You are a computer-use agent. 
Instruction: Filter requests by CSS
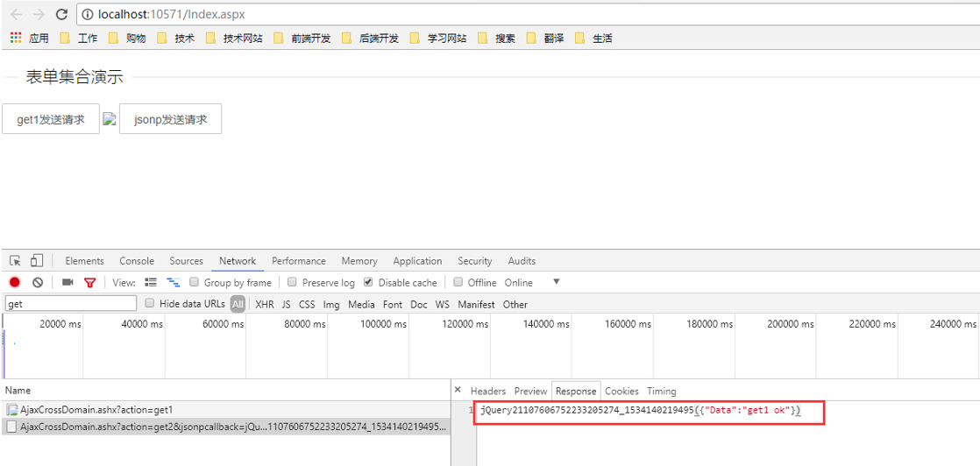[x=307, y=304]
